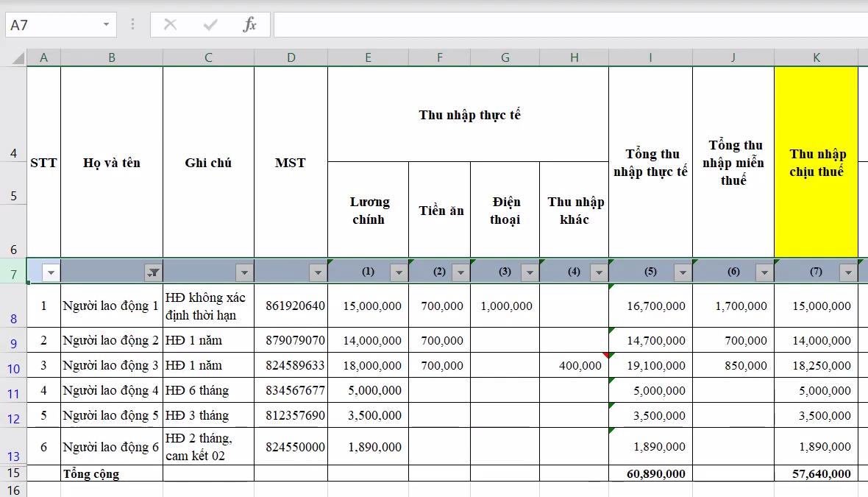
Task: Open filter dropdown for MST column
Action: point(318,272)
